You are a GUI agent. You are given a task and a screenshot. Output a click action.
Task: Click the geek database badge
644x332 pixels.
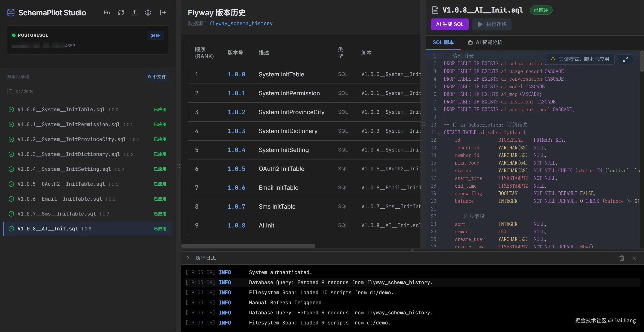coord(155,35)
